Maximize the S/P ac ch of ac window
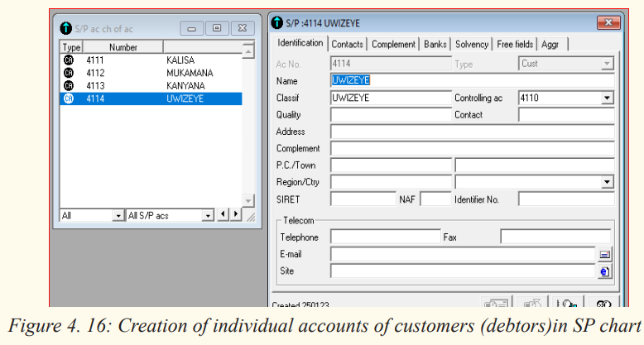Viewport: 644px width, 345px height. [217, 28]
